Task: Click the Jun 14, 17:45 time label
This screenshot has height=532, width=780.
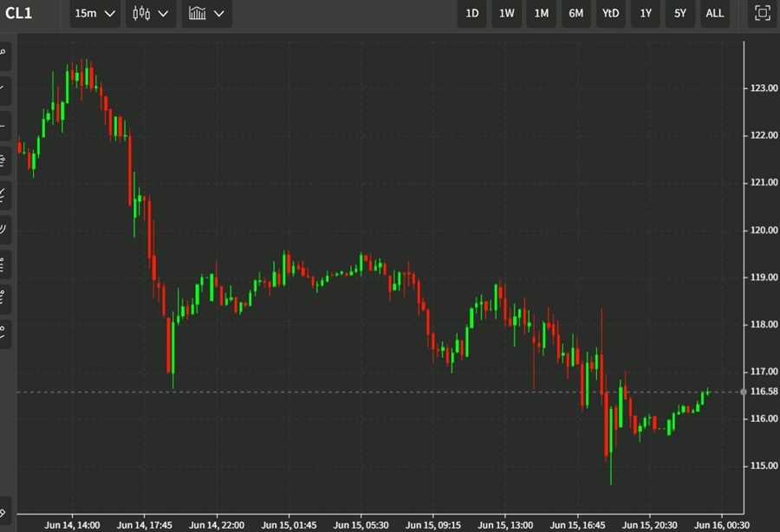Action: pyautogui.click(x=144, y=525)
